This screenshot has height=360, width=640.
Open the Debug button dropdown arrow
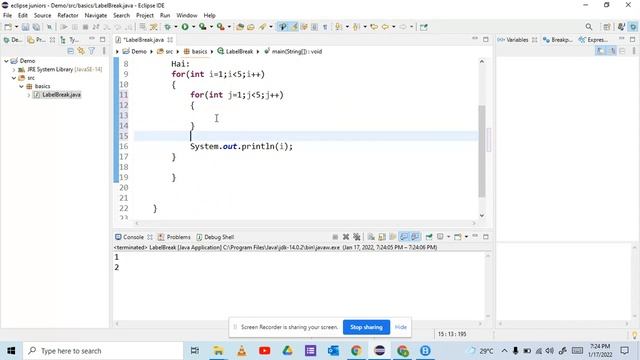click(x=176, y=27)
